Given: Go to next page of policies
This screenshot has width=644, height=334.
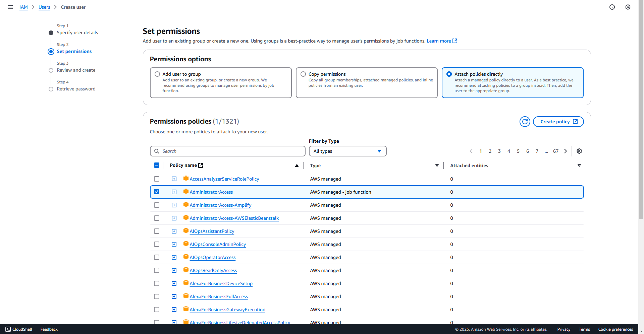Looking at the screenshot, I should pos(566,151).
